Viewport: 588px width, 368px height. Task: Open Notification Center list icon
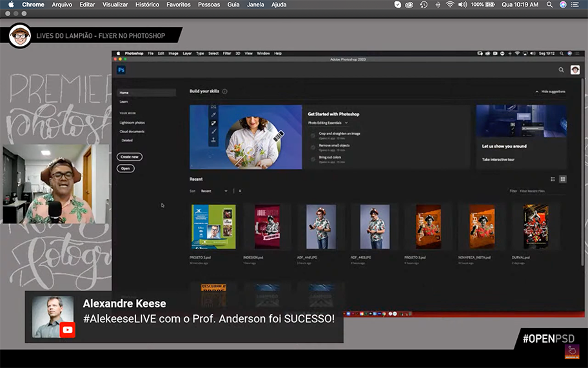pos(575,5)
